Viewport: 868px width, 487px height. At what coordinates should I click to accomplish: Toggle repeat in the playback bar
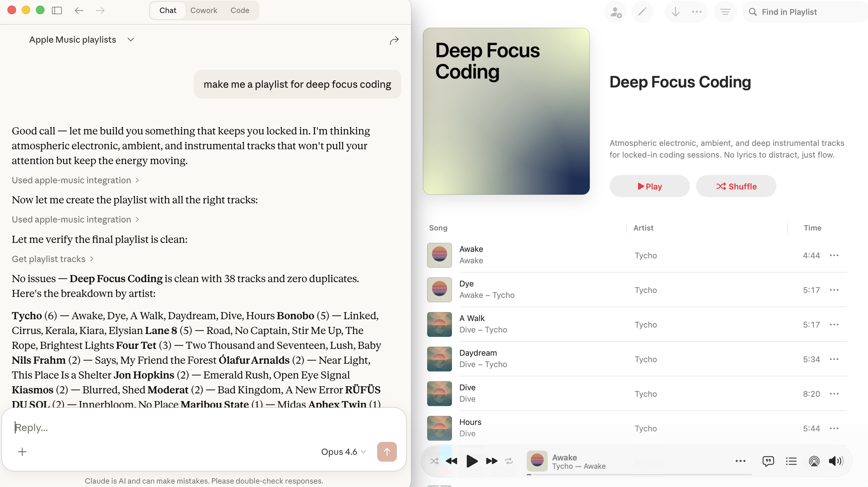click(x=508, y=461)
